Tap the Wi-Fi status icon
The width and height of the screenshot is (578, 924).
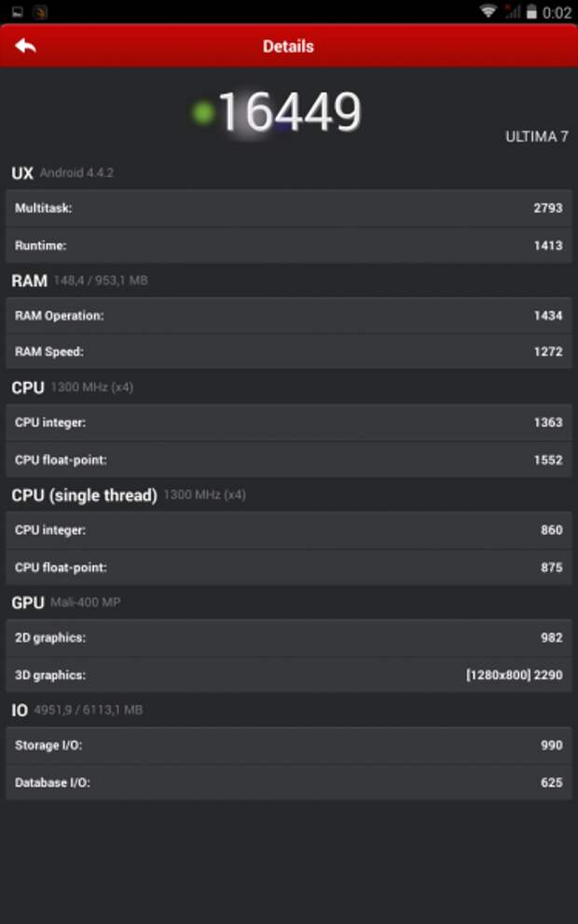(x=488, y=11)
